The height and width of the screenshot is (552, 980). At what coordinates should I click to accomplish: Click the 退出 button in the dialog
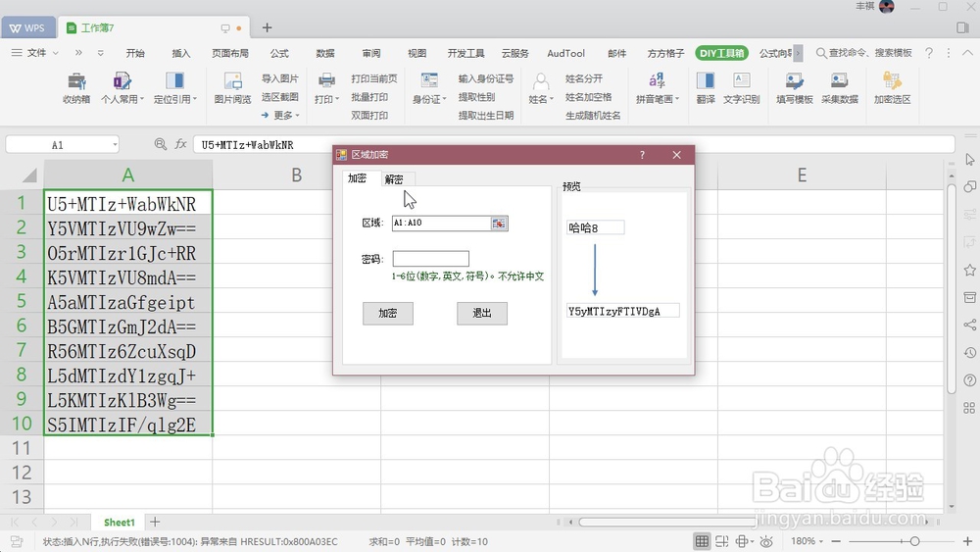[x=482, y=313]
